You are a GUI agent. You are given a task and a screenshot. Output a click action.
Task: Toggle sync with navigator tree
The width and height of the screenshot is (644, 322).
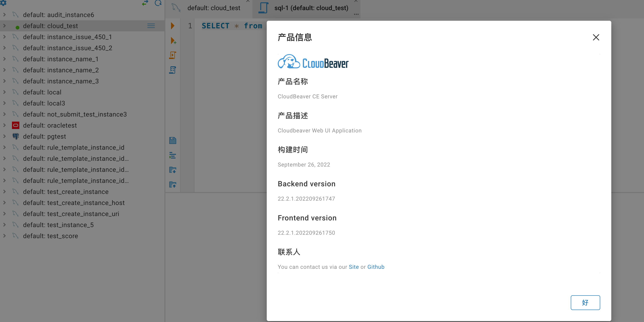[x=145, y=3]
